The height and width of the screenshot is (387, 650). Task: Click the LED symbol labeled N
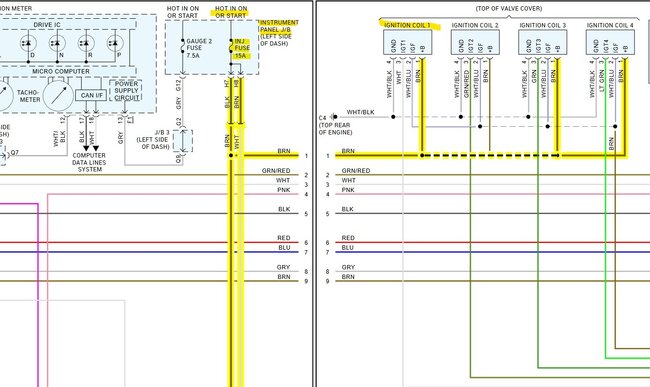[57, 43]
